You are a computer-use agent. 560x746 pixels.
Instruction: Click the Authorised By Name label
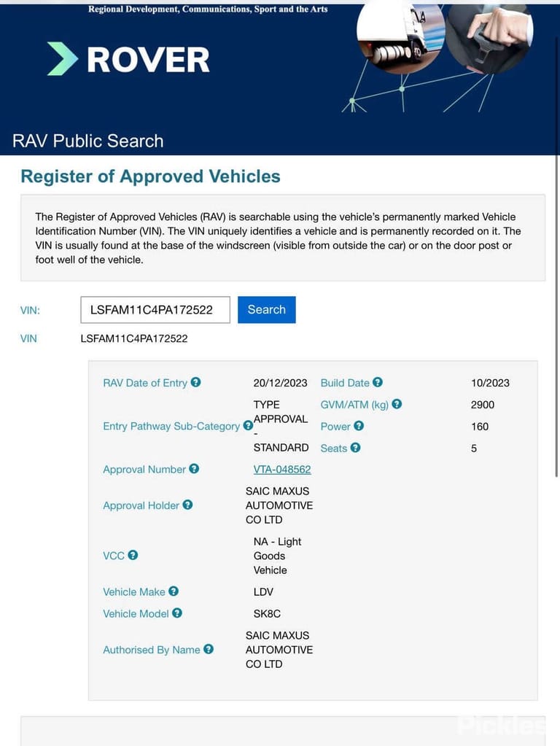[152, 650]
